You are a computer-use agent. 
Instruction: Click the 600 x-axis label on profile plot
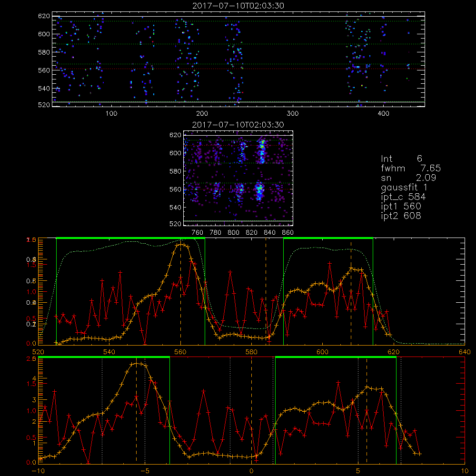coord(322,352)
